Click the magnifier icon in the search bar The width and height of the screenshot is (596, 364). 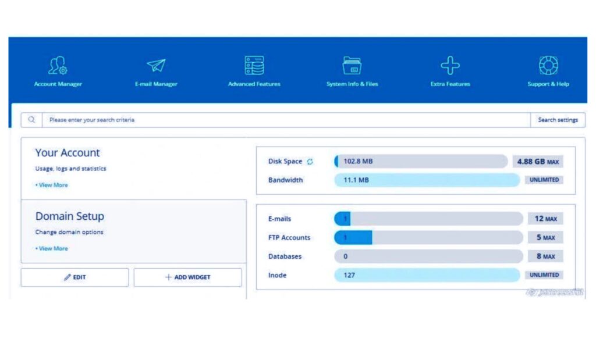pyautogui.click(x=31, y=119)
